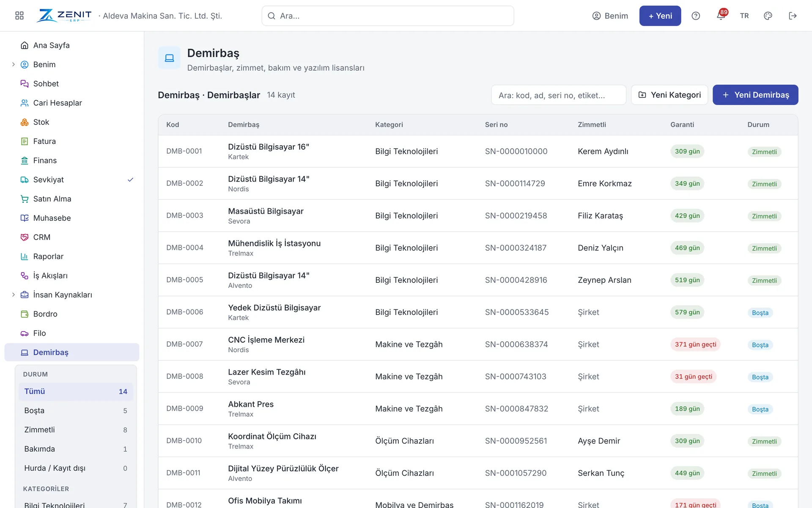Click the logout icon in header
The image size is (812, 508).
pyautogui.click(x=793, y=16)
